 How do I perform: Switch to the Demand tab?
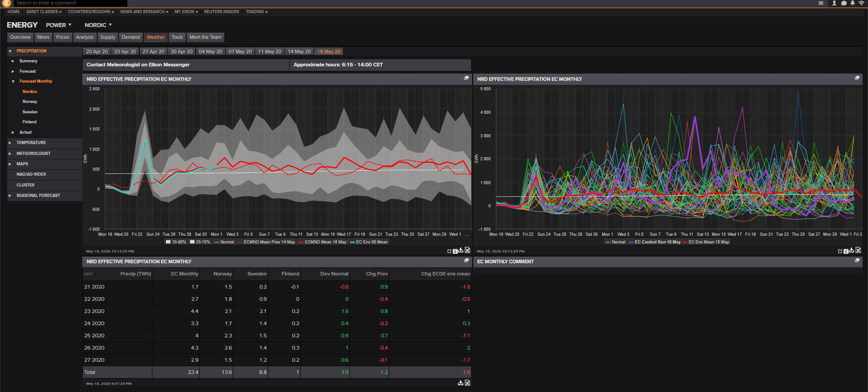tap(131, 37)
